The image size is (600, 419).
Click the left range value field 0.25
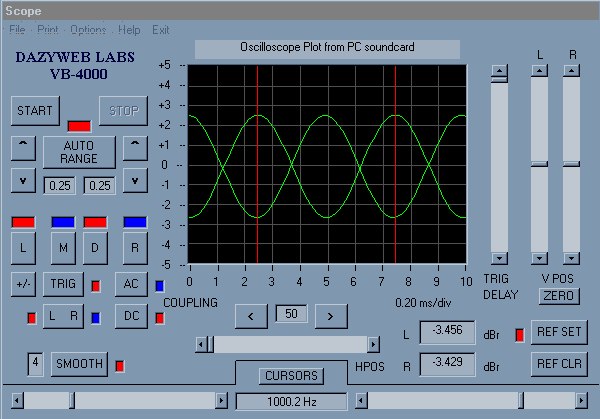pos(58,185)
